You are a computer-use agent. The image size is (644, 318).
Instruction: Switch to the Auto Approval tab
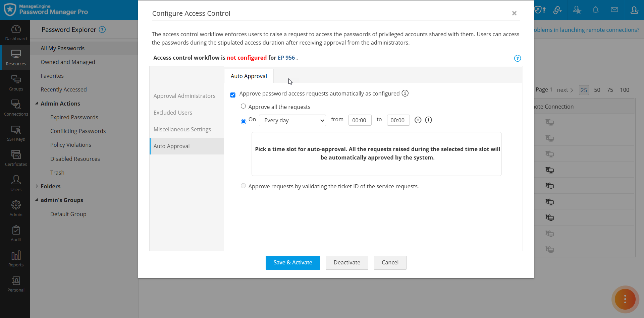click(249, 76)
